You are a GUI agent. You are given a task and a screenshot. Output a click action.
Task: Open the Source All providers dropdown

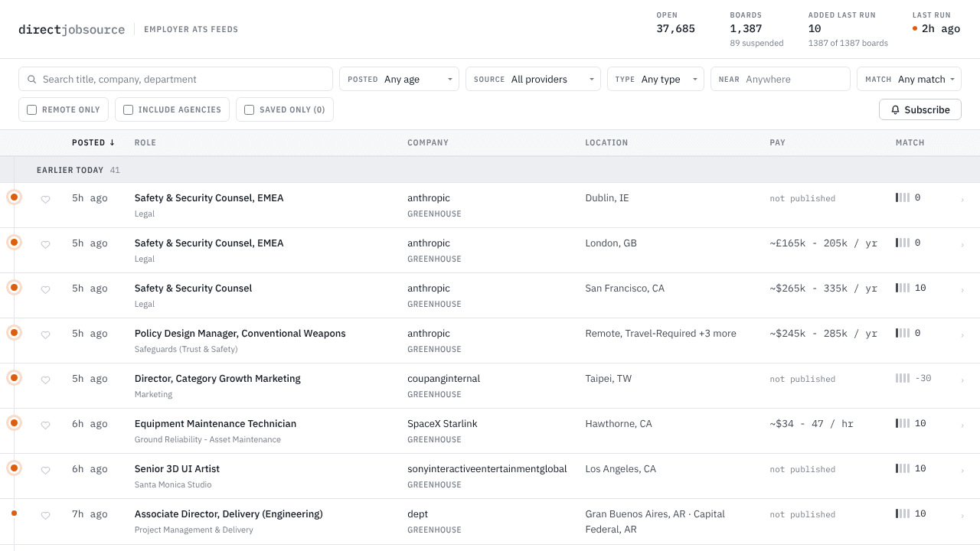pyautogui.click(x=533, y=79)
